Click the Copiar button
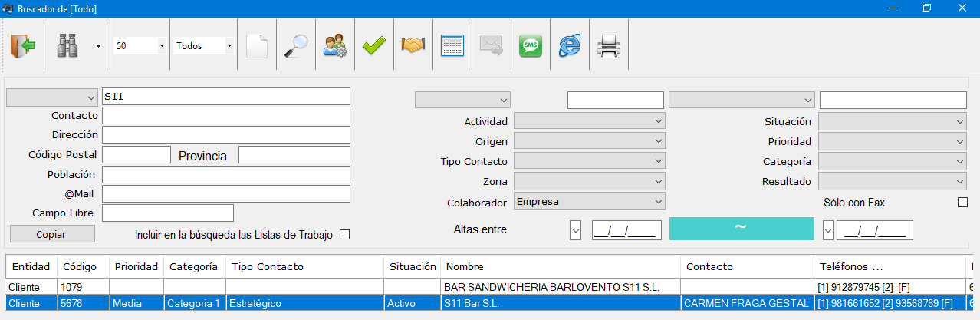This screenshot has height=320, width=980. pyautogui.click(x=52, y=234)
